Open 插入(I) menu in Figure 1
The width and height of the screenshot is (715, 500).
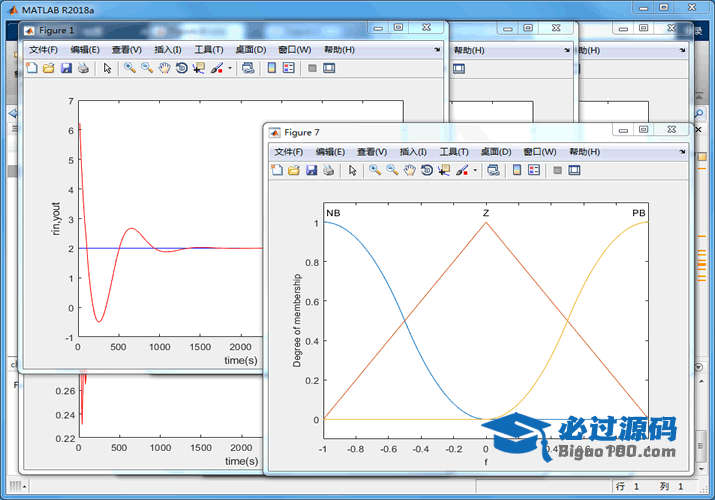click(168, 50)
